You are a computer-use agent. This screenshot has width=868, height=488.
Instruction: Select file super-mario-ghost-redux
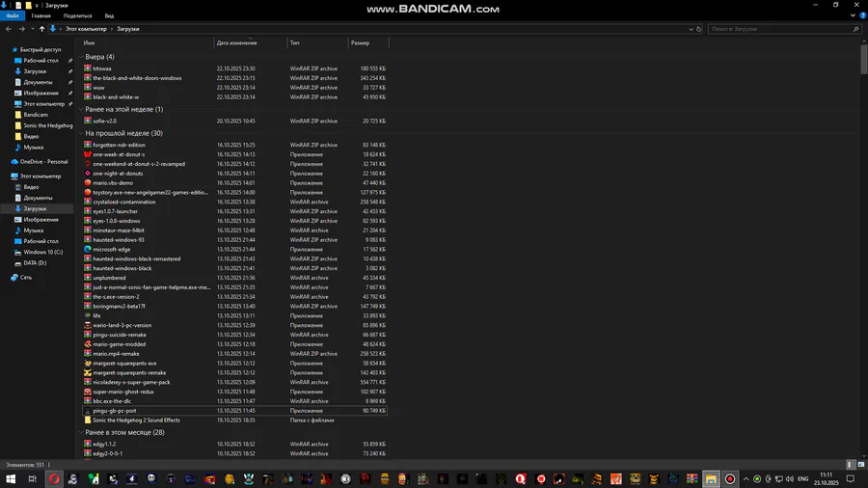point(122,392)
